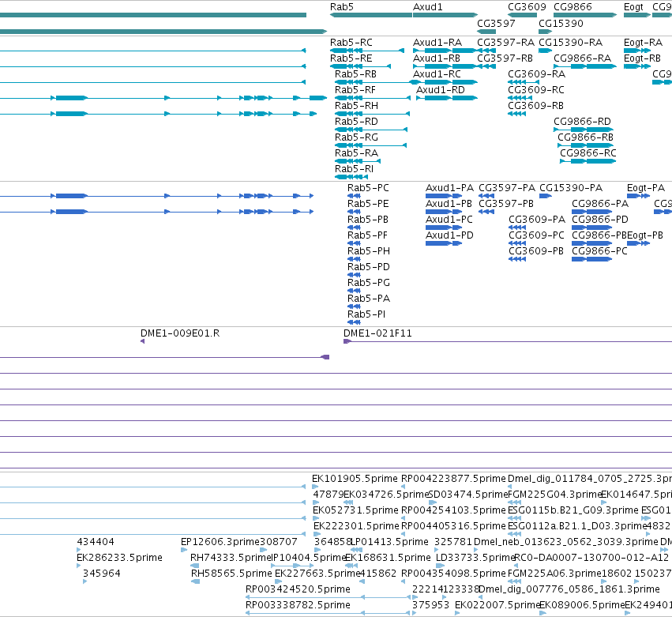Select the Axud1 gene label
The image size is (672, 617).
tap(427, 7)
